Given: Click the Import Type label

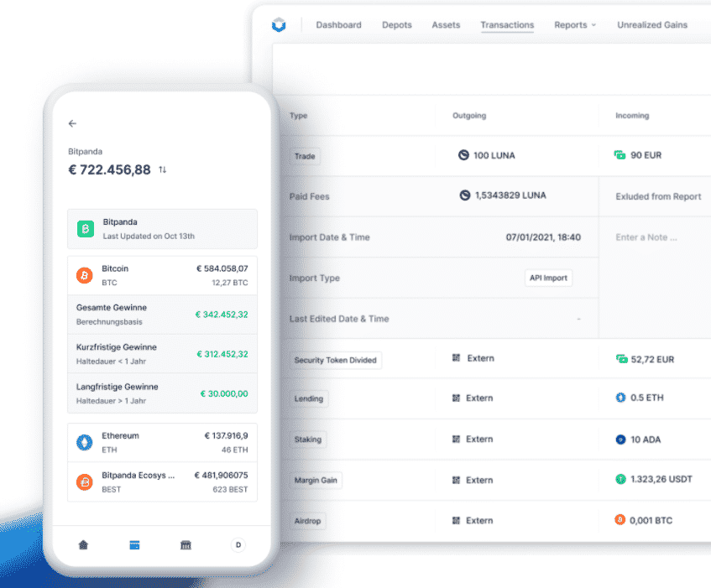Looking at the screenshot, I should (314, 278).
